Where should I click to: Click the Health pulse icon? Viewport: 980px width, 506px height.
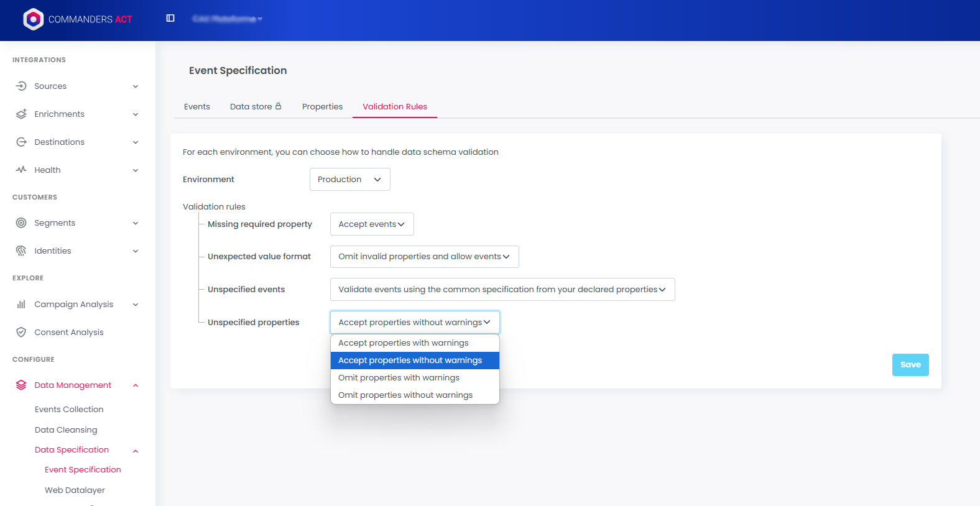click(21, 170)
